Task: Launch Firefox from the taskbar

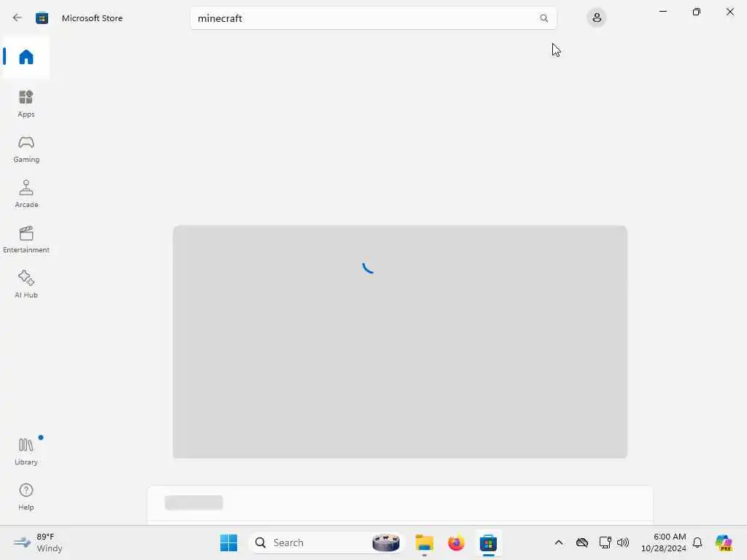Action: click(456, 542)
